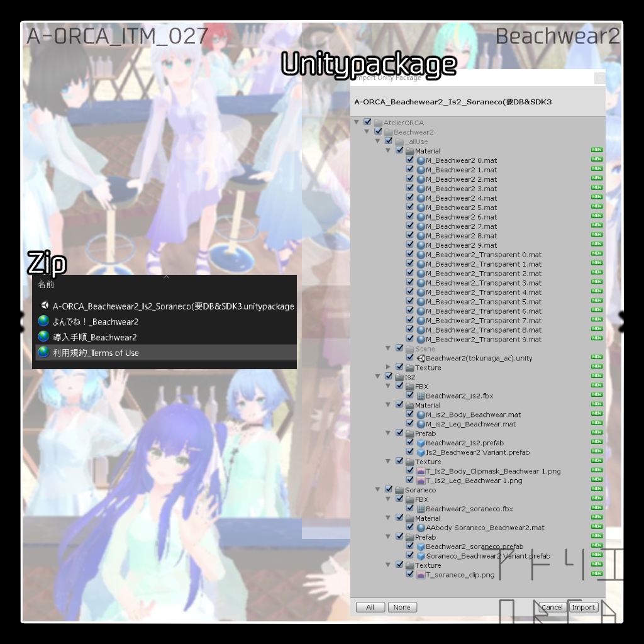Toggle the _allUse folder checkbox
Image resolution: width=644 pixels, height=644 pixels.
coord(389,141)
